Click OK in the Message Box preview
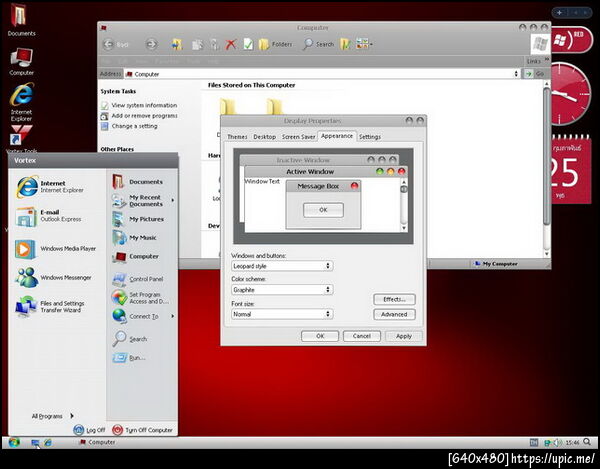 point(323,210)
